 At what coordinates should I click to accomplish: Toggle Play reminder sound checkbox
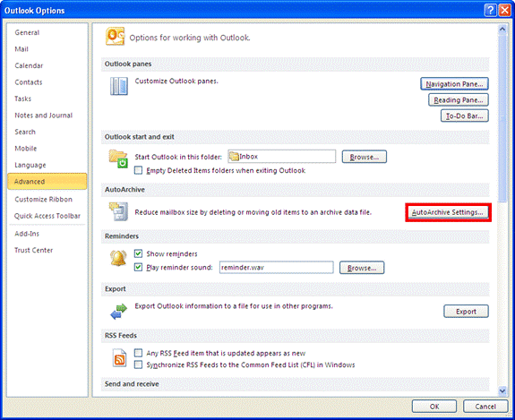pyautogui.click(x=138, y=267)
